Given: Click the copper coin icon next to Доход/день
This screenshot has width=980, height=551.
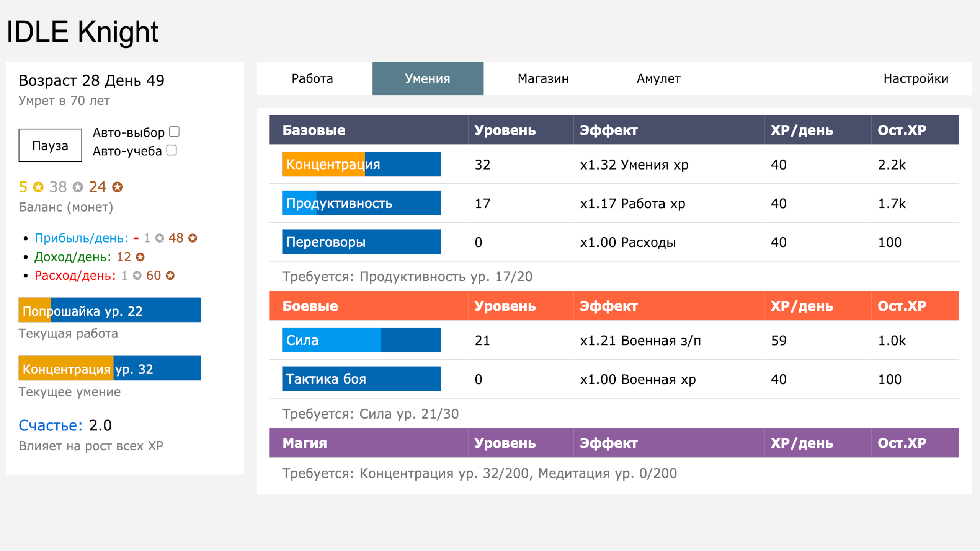Looking at the screenshot, I should (x=140, y=257).
